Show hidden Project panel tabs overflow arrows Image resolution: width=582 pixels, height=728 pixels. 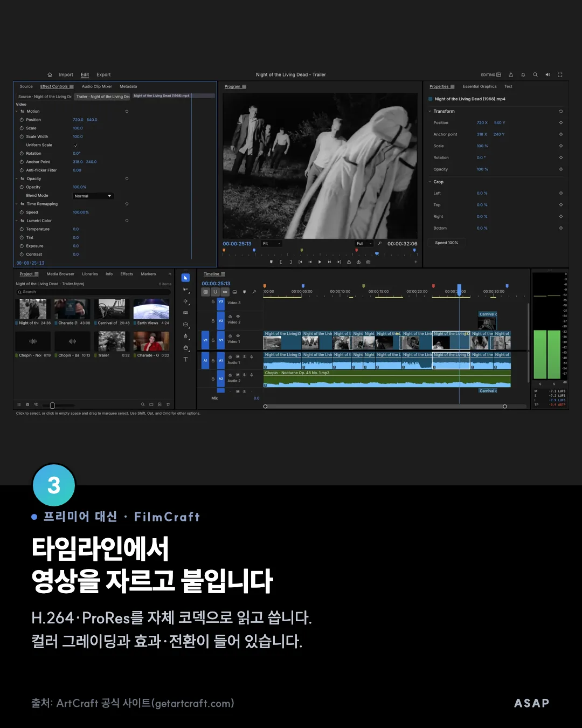coord(170,274)
